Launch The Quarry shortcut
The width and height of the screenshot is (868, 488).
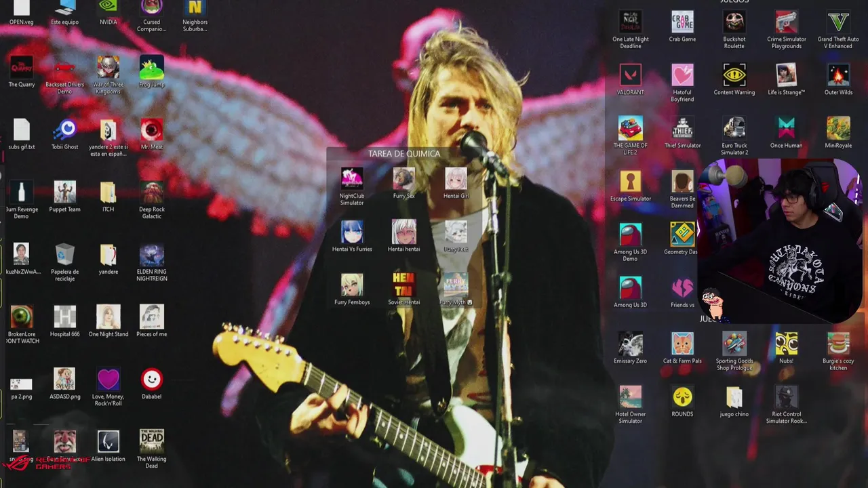point(21,68)
